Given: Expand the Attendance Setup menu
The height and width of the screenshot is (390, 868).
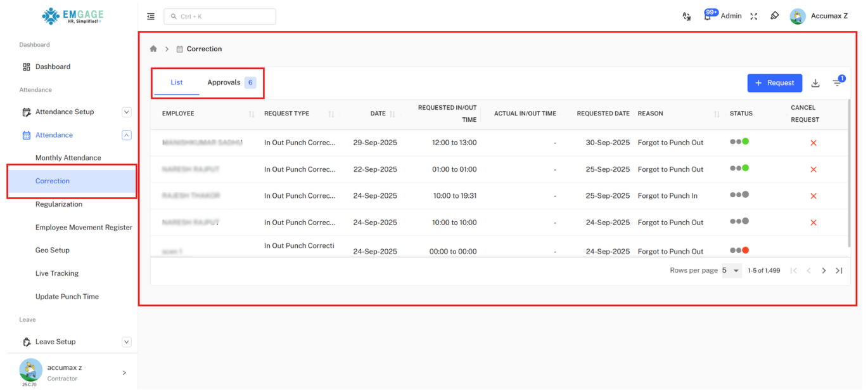Looking at the screenshot, I should [127, 112].
